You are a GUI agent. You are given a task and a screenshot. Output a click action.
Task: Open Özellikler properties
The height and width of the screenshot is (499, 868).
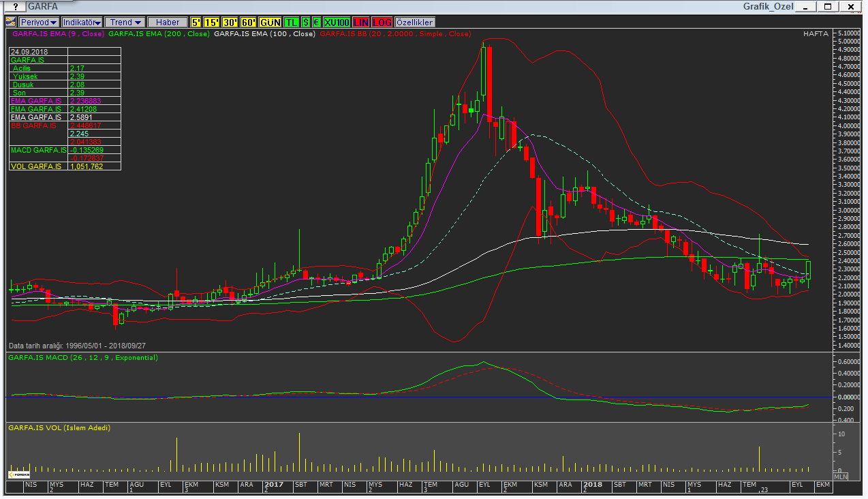point(414,22)
